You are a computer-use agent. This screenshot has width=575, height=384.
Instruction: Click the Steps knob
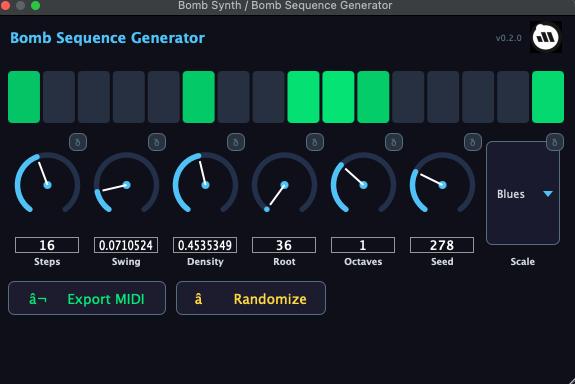point(47,184)
